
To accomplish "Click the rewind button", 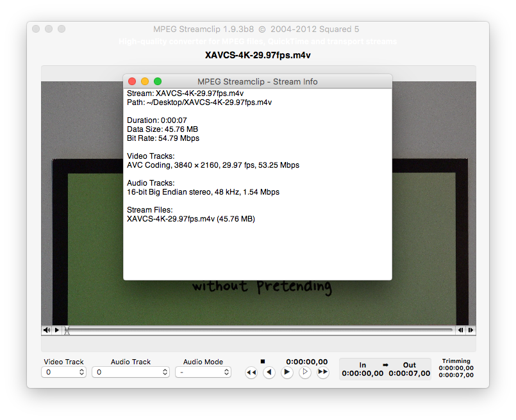I will 251,373.
